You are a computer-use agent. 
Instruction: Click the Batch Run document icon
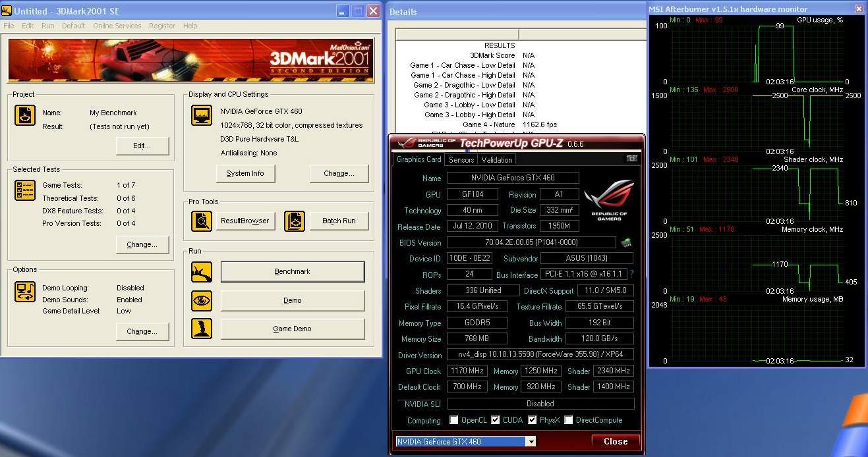pyautogui.click(x=295, y=221)
